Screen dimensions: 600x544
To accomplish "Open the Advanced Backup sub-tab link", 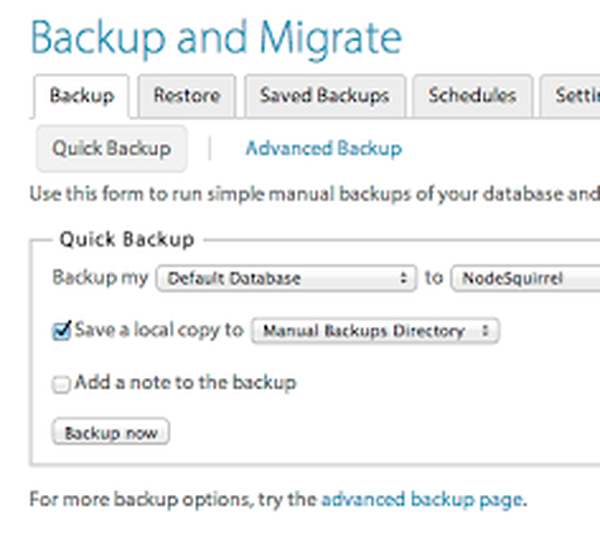I will (323, 149).
